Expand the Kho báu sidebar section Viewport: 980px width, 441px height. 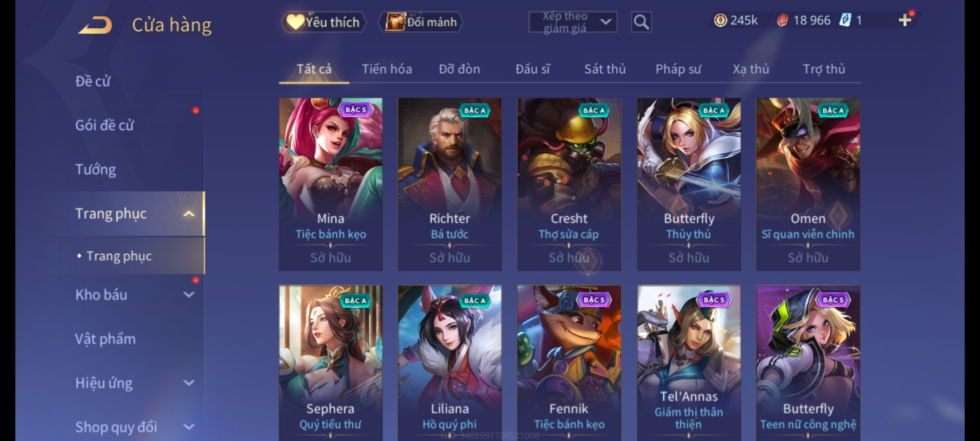[x=189, y=295]
